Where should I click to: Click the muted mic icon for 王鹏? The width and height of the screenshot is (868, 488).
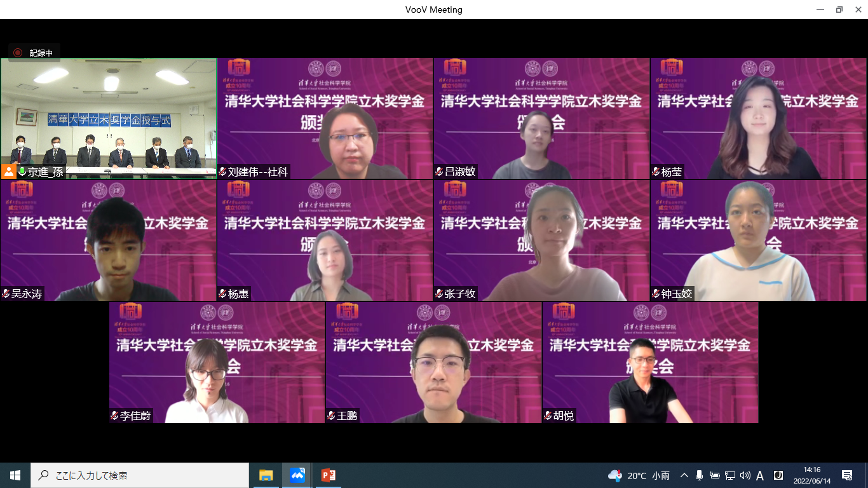332,416
